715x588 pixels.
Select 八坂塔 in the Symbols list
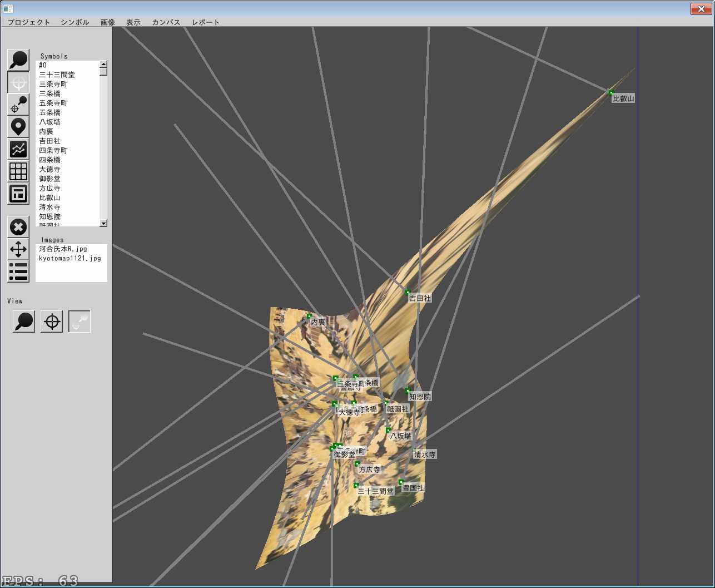68,122
